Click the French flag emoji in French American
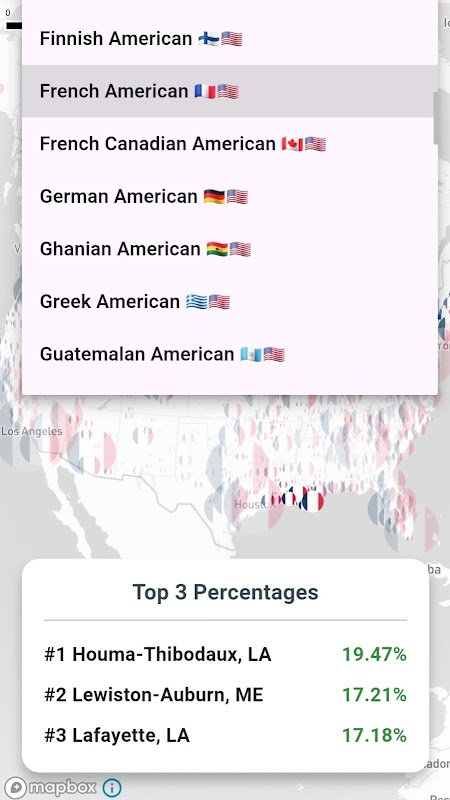 pyautogui.click(x=205, y=91)
